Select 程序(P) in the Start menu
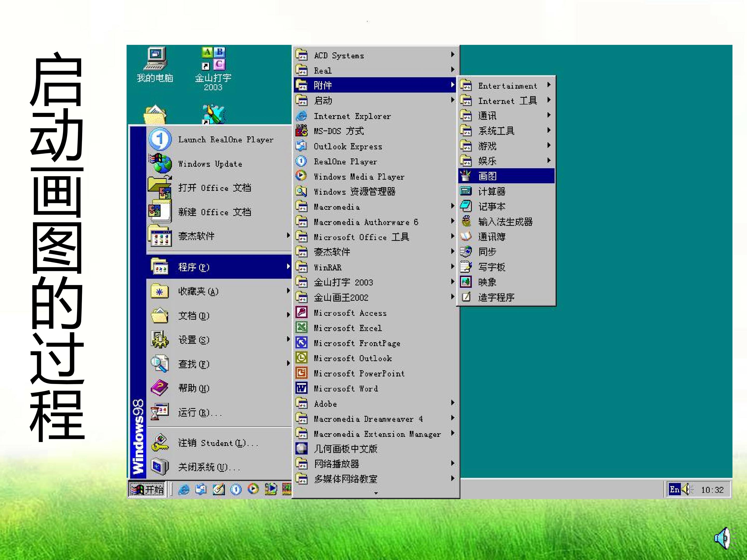Viewport: 747px width, 560px height. (x=219, y=267)
